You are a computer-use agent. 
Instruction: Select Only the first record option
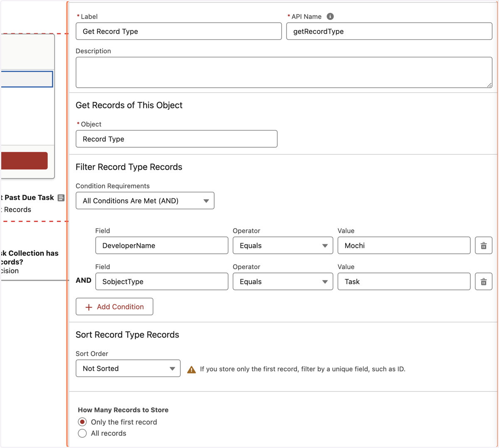pyautogui.click(x=82, y=422)
